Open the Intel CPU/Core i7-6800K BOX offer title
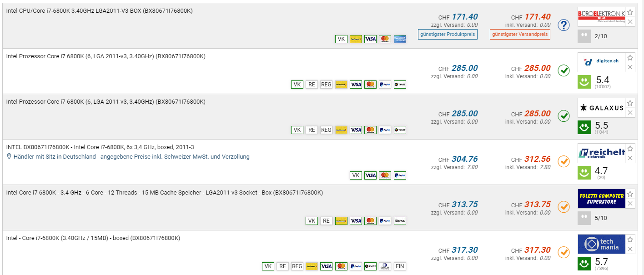The height and width of the screenshot is (275, 644). click(100, 11)
